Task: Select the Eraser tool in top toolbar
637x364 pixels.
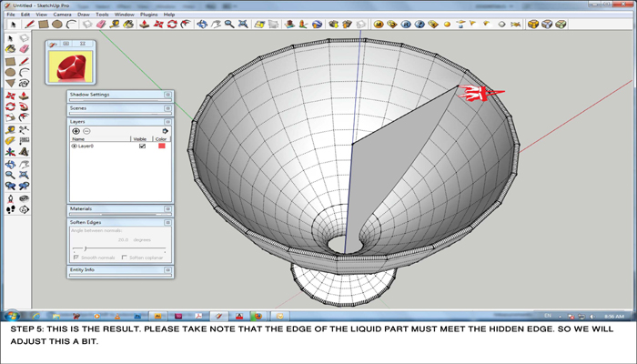Action: coord(101,25)
